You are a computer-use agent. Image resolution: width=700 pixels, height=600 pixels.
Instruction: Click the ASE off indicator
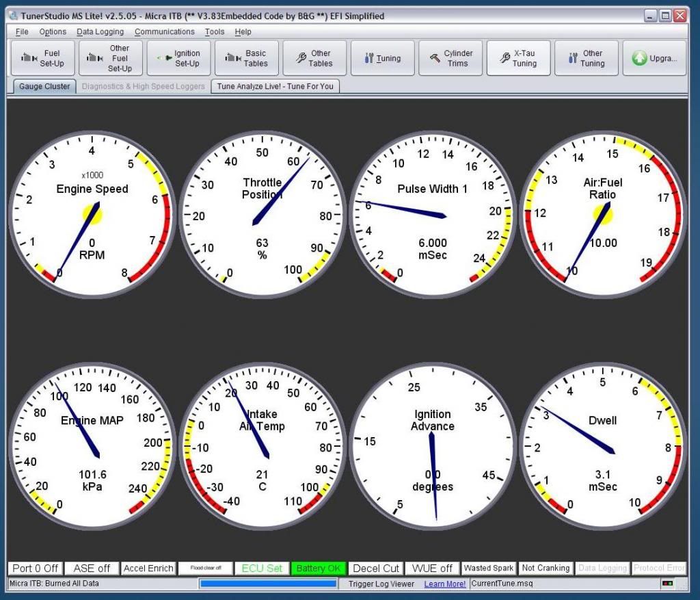(92, 569)
